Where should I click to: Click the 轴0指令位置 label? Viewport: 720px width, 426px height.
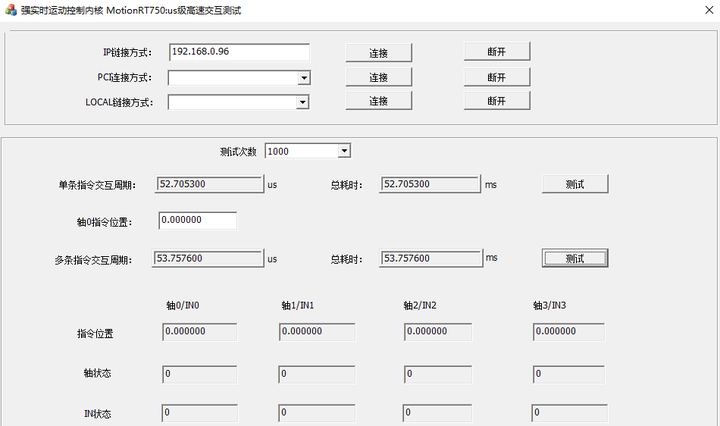pyautogui.click(x=104, y=222)
